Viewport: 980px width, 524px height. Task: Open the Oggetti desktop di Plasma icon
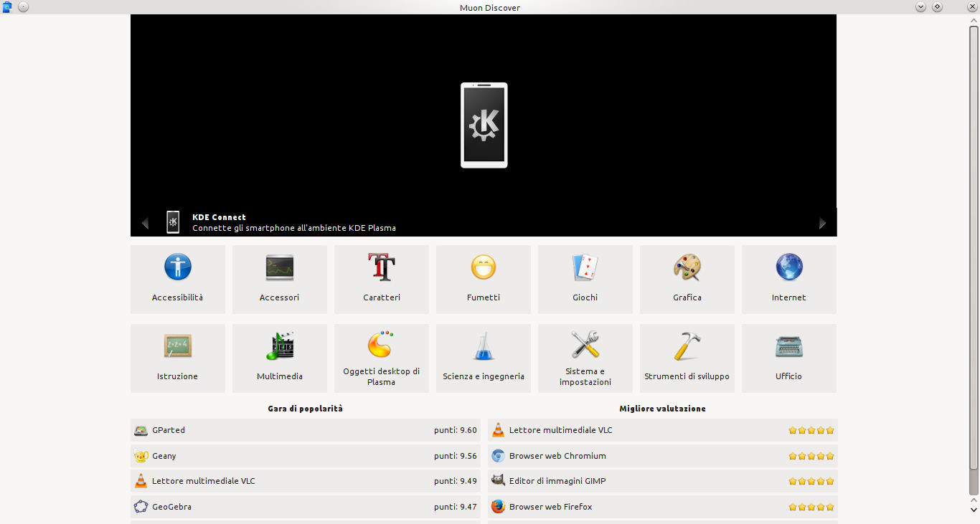pos(381,344)
